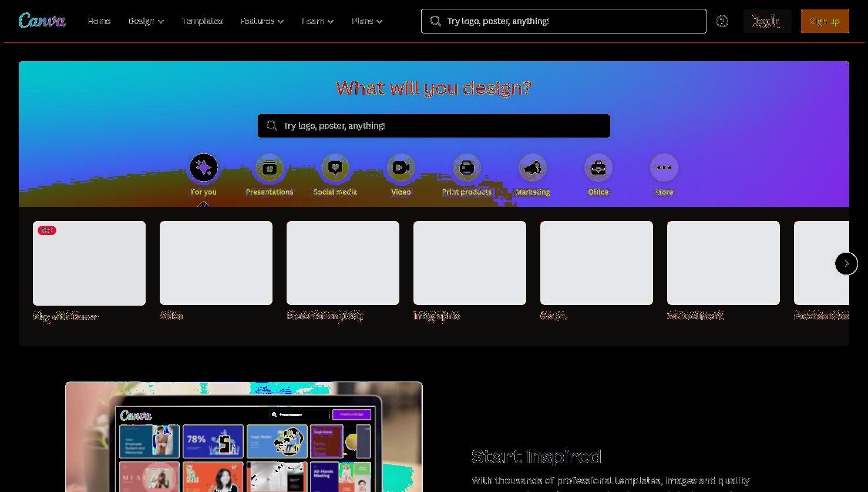Select the Social media category icon

click(335, 168)
